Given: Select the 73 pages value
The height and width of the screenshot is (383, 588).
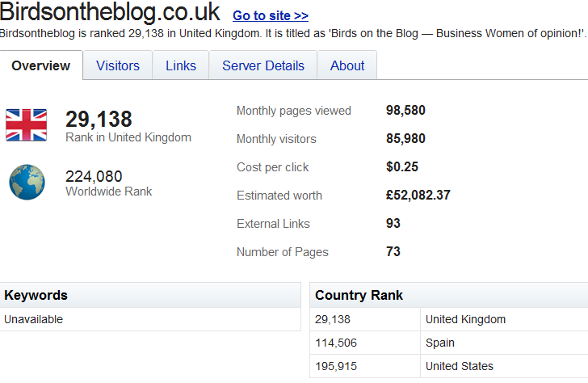Looking at the screenshot, I should 393,251.
